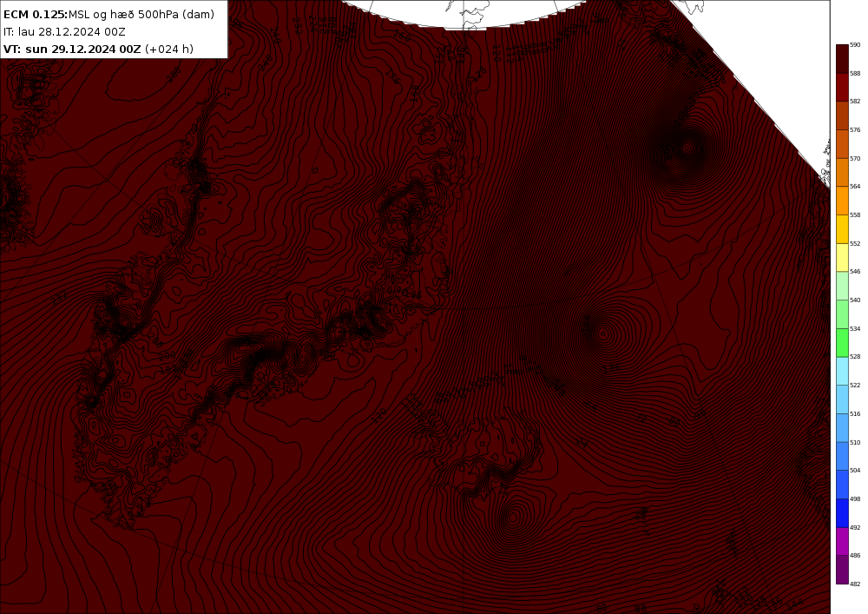Click the 492 label on the color scale
Screen dimensions: 868x614
(855, 528)
